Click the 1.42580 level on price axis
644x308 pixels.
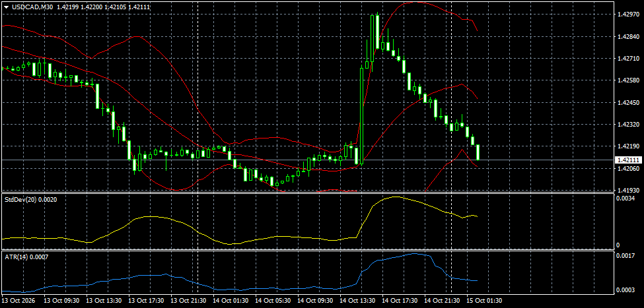pos(628,80)
